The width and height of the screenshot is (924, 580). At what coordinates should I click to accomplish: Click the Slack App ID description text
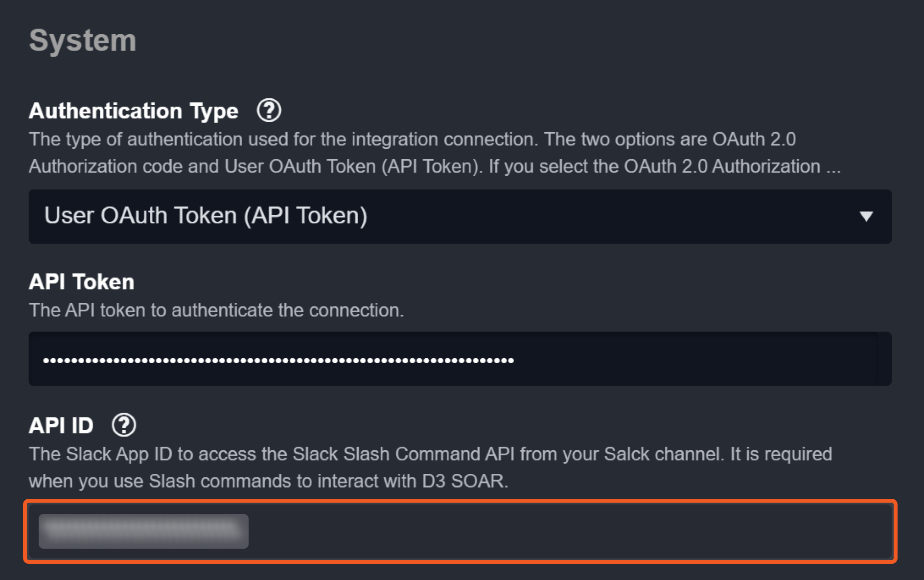point(430,454)
